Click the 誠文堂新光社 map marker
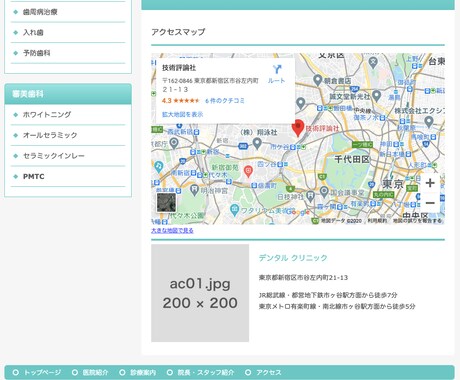 (x=376, y=96)
